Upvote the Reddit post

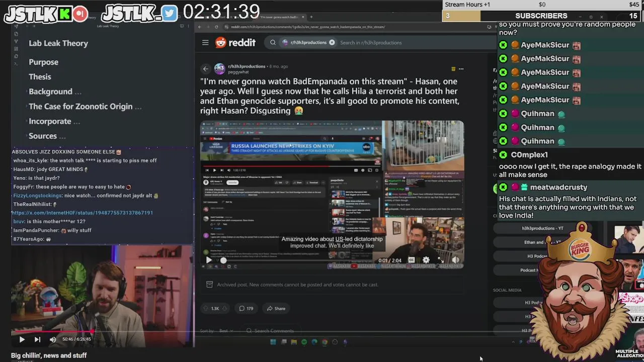point(205,308)
